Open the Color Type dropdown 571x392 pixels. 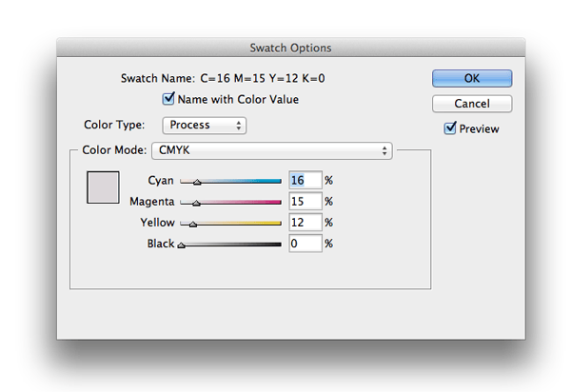click(205, 126)
